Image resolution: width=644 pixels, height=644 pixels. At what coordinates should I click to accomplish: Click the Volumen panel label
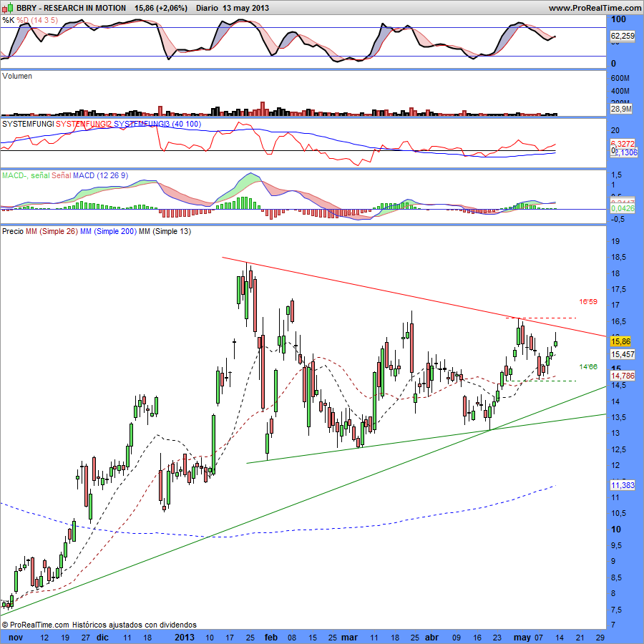click(17, 76)
